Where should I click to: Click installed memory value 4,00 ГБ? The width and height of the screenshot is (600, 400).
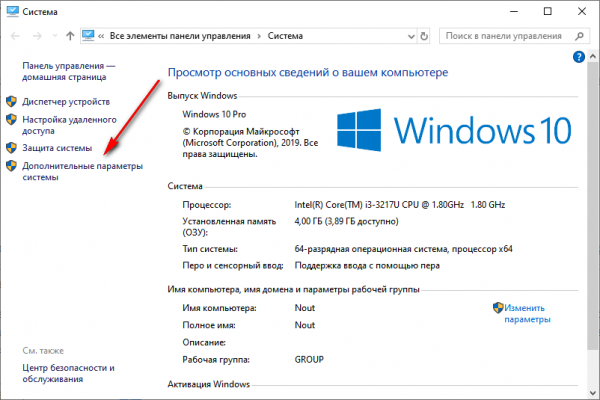(x=346, y=221)
